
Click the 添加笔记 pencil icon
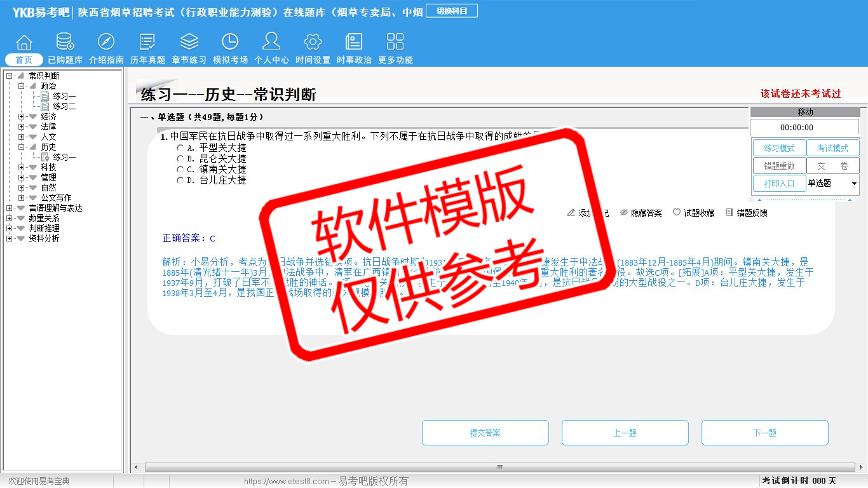tap(571, 212)
